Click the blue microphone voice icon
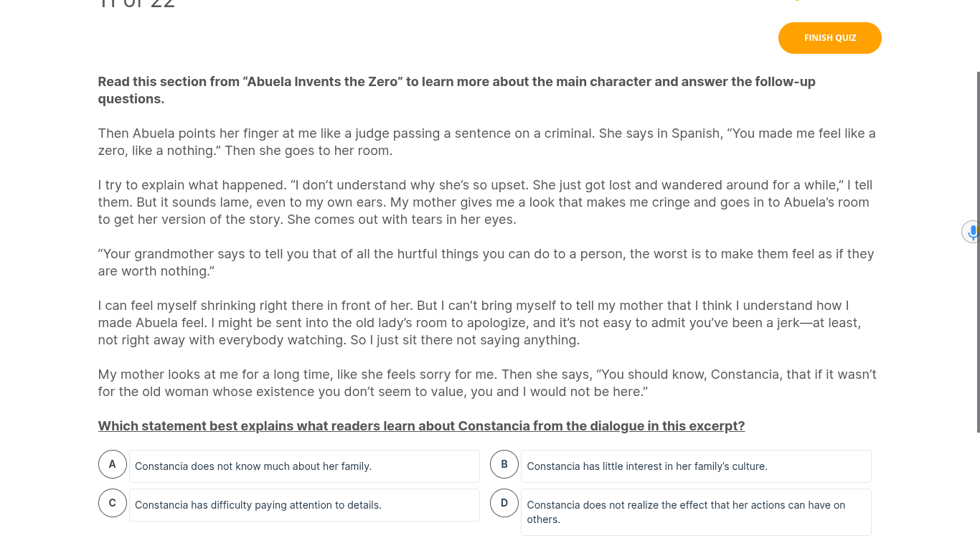 click(972, 232)
